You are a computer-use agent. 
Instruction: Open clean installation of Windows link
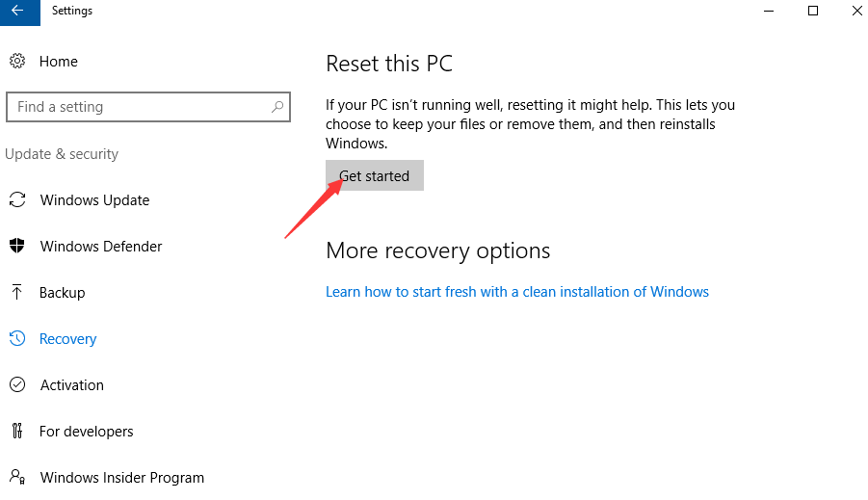[x=517, y=292]
